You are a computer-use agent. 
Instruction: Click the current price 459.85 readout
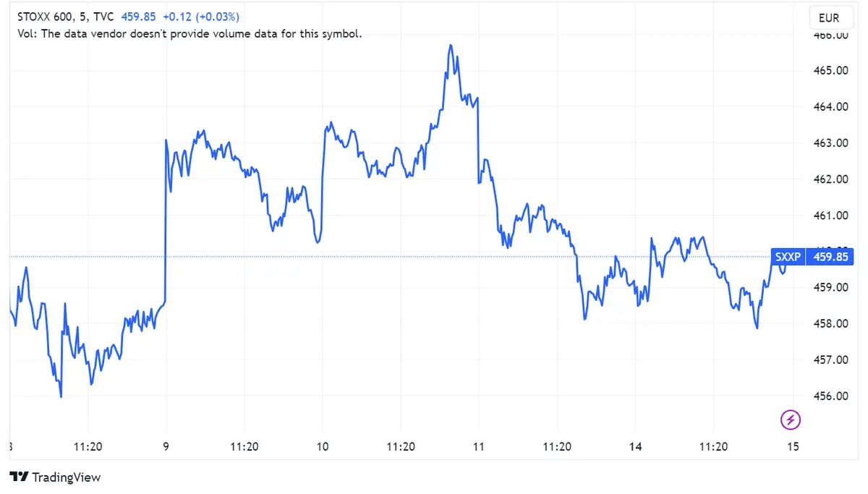tap(137, 16)
